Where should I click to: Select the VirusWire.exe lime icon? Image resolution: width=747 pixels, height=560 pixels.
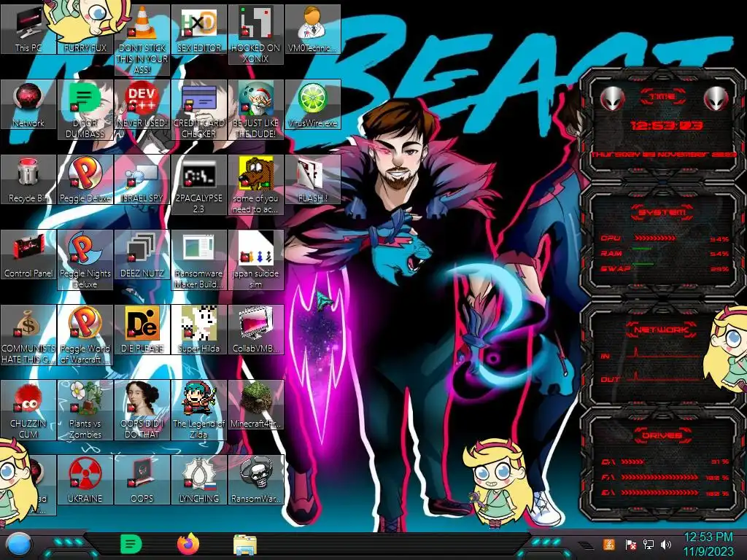click(313, 104)
